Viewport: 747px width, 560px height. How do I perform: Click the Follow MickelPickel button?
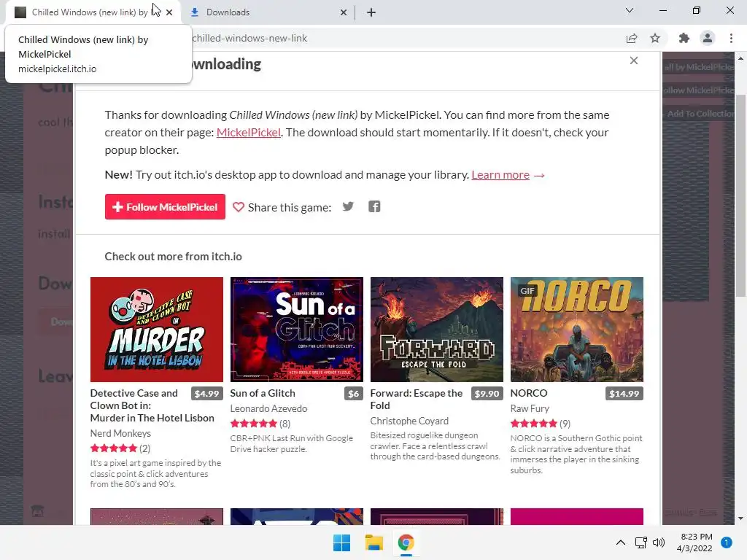point(165,206)
